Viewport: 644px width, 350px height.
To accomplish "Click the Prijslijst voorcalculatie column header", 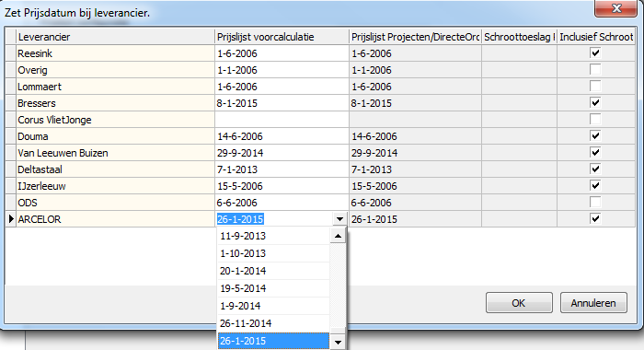I will pos(282,37).
